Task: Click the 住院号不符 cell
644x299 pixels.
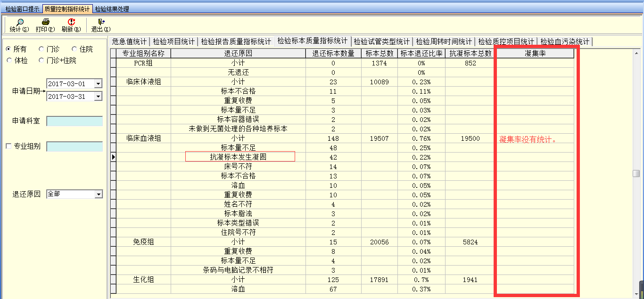Action: click(238, 233)
